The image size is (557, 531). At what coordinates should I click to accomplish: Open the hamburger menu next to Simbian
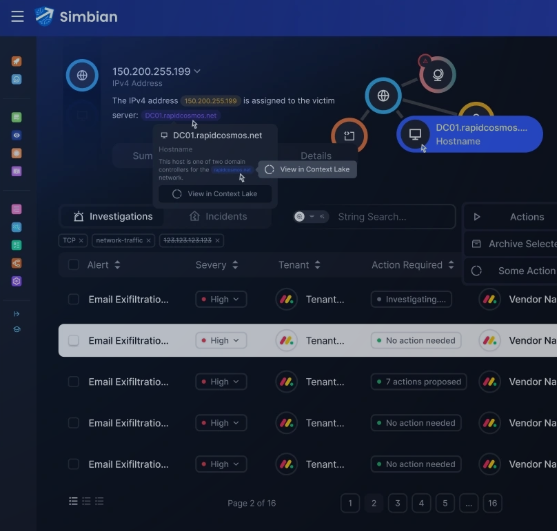click(17, 16)
